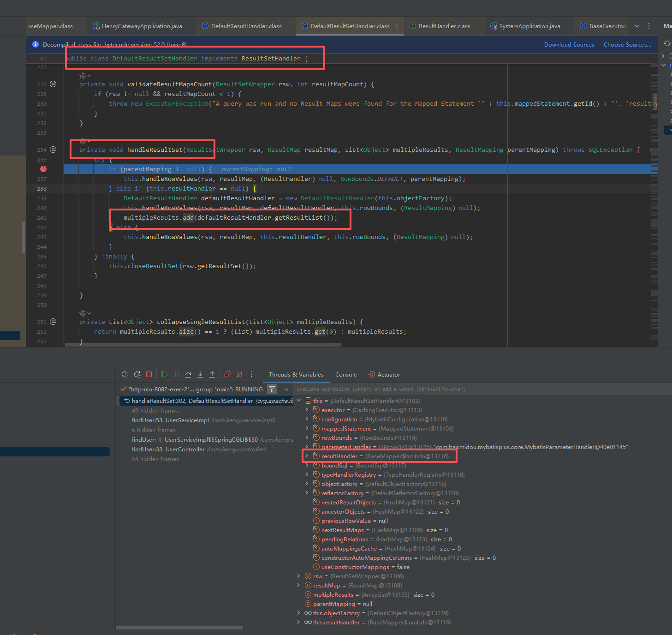Image resolution: width=672 pixels, height=635 pixels.
Task: Click the Download Sources link
Action: click(x=569, y=45)
